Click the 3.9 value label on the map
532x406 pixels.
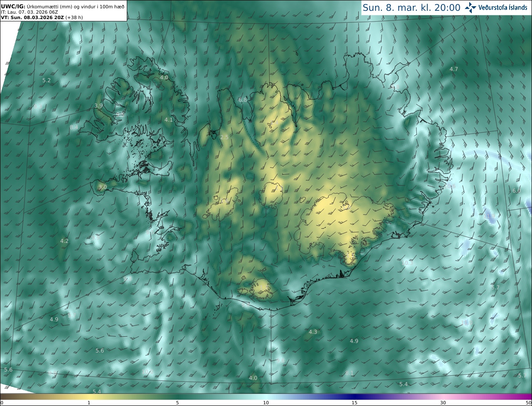click(99, 105)
